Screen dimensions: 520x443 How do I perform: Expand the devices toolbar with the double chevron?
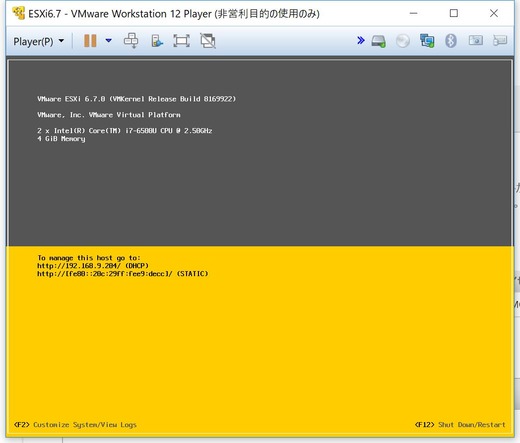pyautogui.click(x=361, y=41)
